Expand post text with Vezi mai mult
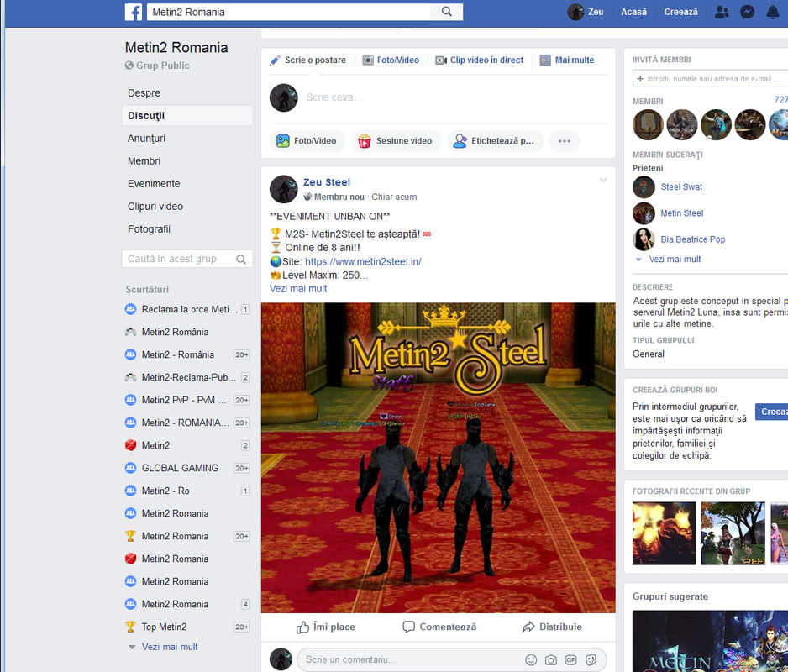The image size is (788, 672). (x=298, y=289)
